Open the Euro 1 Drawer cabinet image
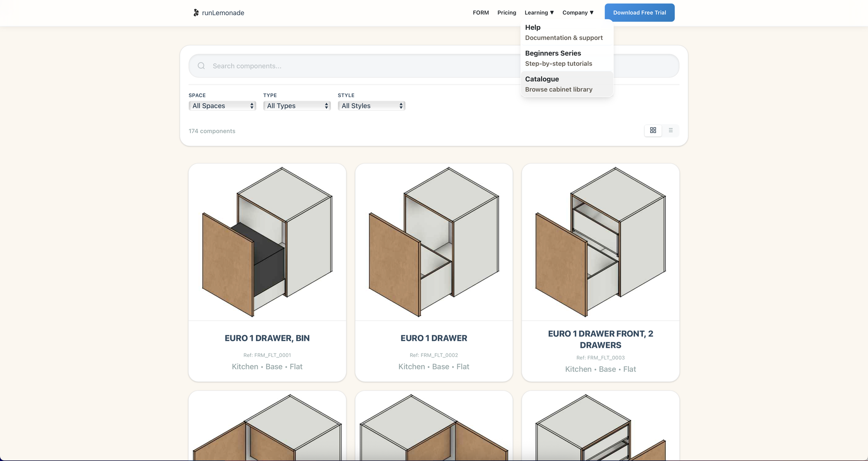Viewport: 868px width, 461px height. 434,242
